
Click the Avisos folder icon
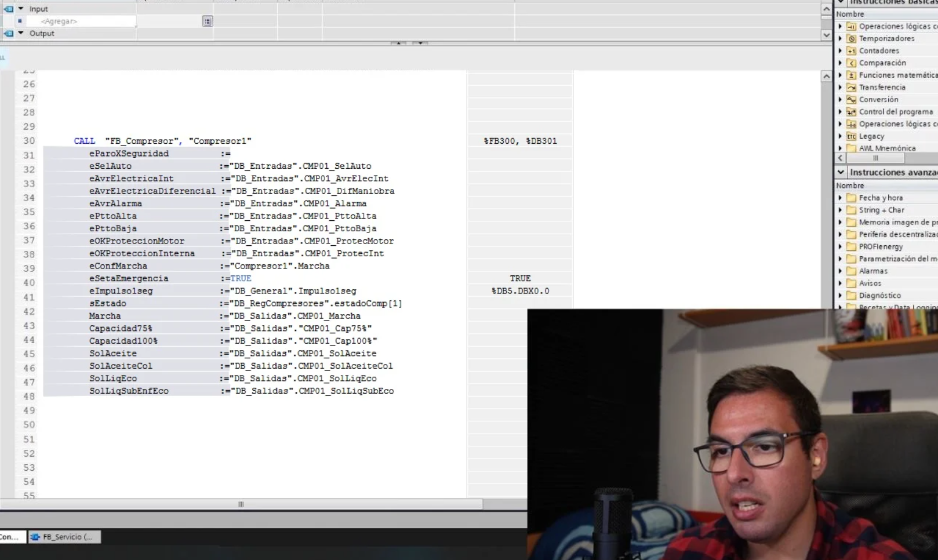click(x=851, y=283)
